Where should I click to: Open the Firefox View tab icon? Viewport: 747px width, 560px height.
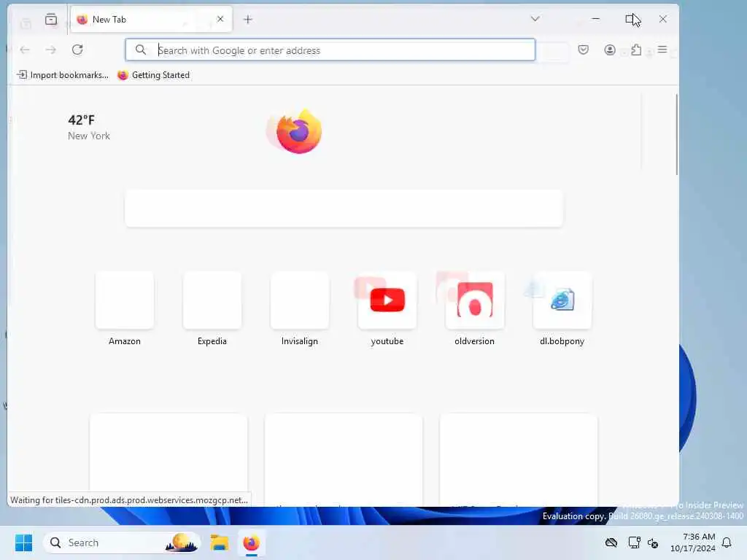[51, 19]
